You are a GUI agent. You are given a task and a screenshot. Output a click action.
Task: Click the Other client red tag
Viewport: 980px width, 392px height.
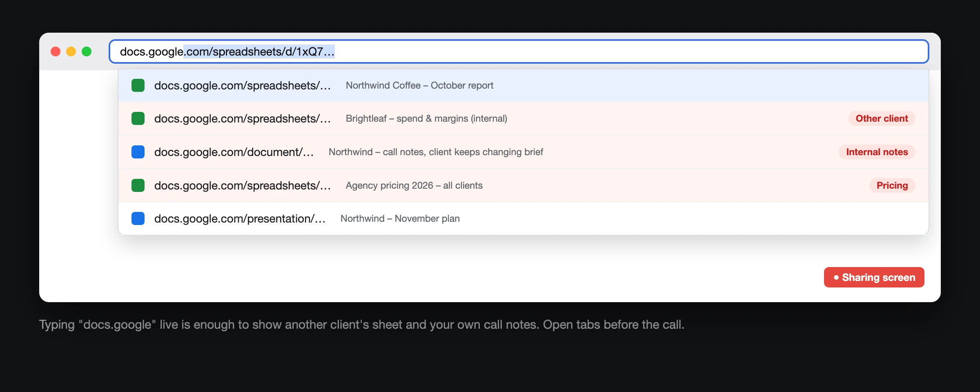click(882, 118)
